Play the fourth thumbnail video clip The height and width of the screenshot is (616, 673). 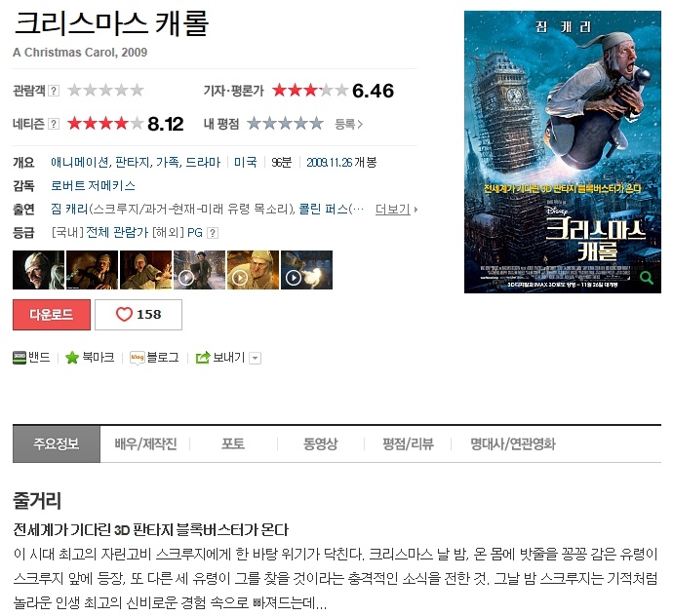[x=199, y=270]
